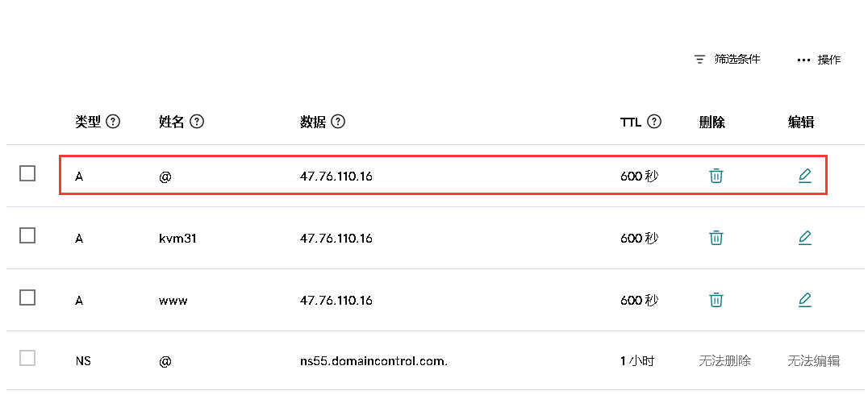Click the ns55.domaincontrol.com. data value
The width and height of the screenshot is (868, 395).
pos(373,362)
